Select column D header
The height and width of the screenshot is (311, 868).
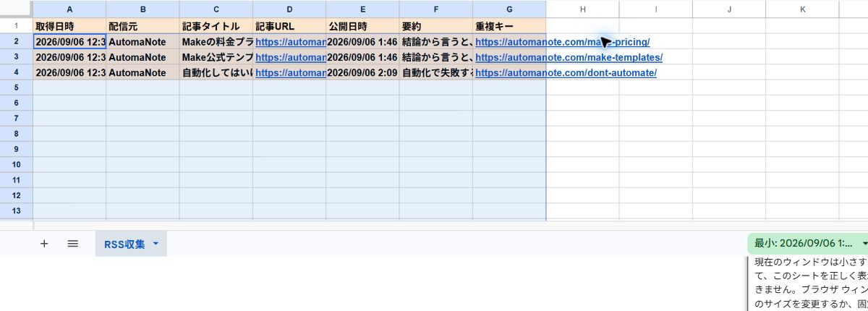(289, 9)
